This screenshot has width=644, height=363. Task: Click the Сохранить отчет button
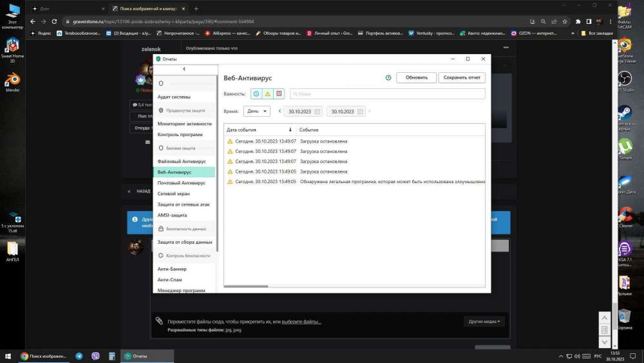pos(462,77)
